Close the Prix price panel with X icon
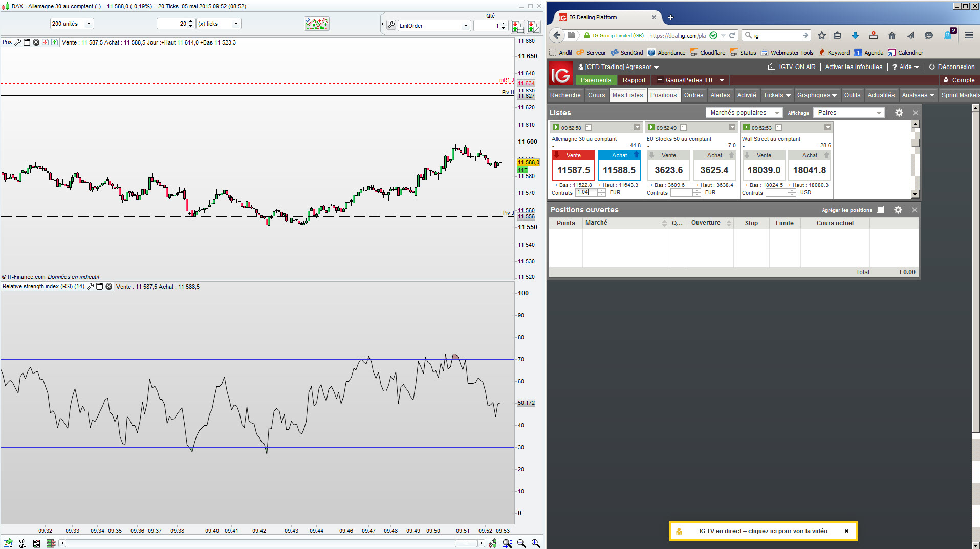The width and height of the screenshot is (980, 549). 36,42
